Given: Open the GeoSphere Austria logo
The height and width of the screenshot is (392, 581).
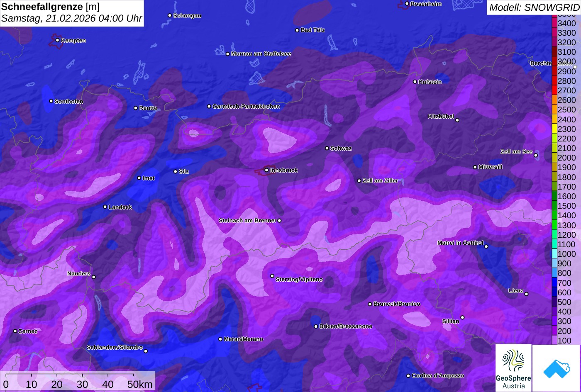Looking at the screenshot, I should tap(513, 368).
